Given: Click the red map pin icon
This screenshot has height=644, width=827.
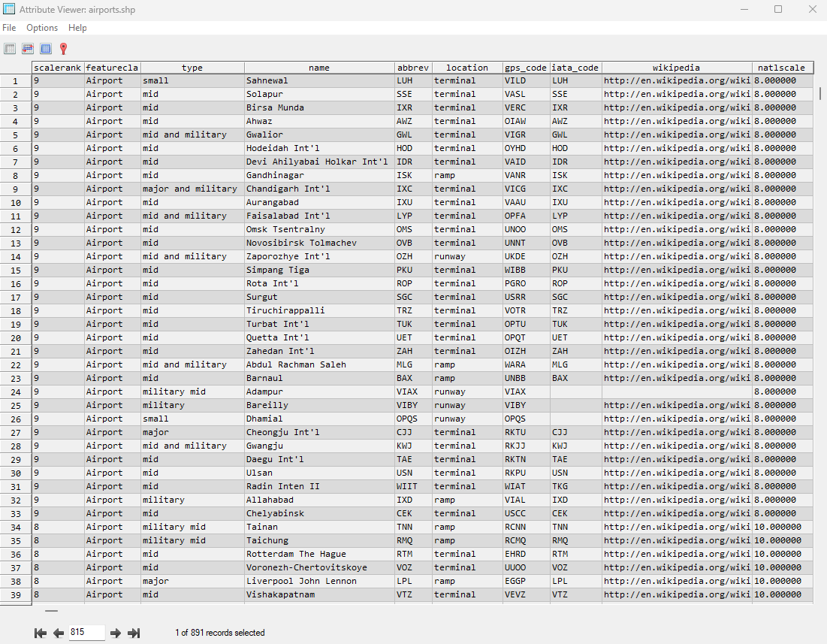Looking at the screenshot, I should [64, 49].
